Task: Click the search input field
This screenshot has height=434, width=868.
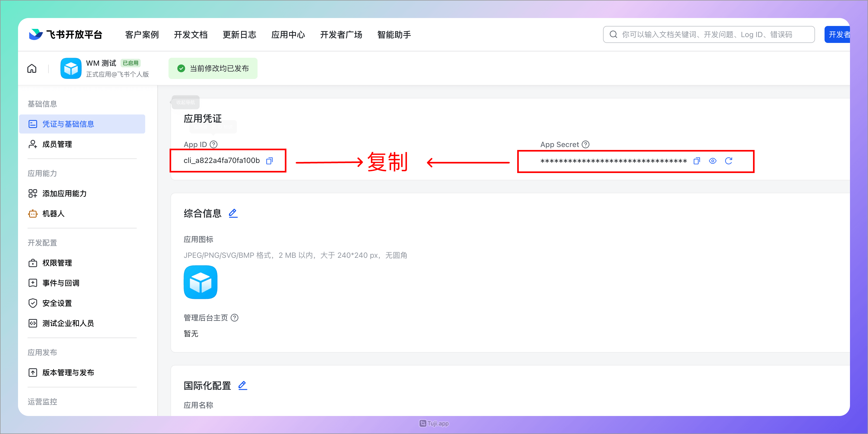Action: pyautogui.click(x=708, y=34)
